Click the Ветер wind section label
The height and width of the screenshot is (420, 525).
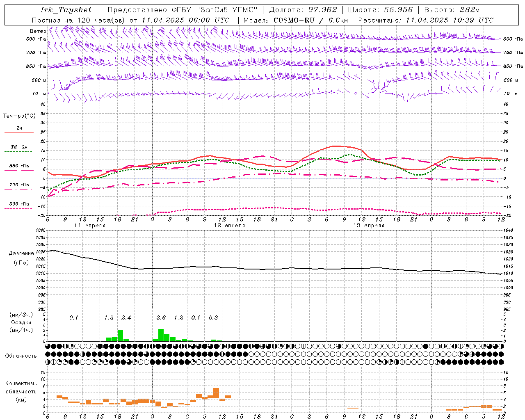pyautogui.click(x=38, y=31)
